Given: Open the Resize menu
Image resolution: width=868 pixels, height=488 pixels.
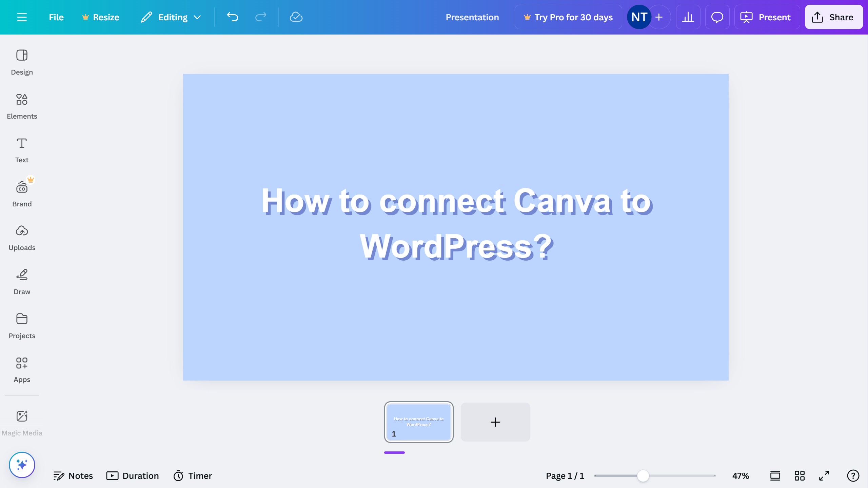Looking at the screenshot, I should coord(100,17).
